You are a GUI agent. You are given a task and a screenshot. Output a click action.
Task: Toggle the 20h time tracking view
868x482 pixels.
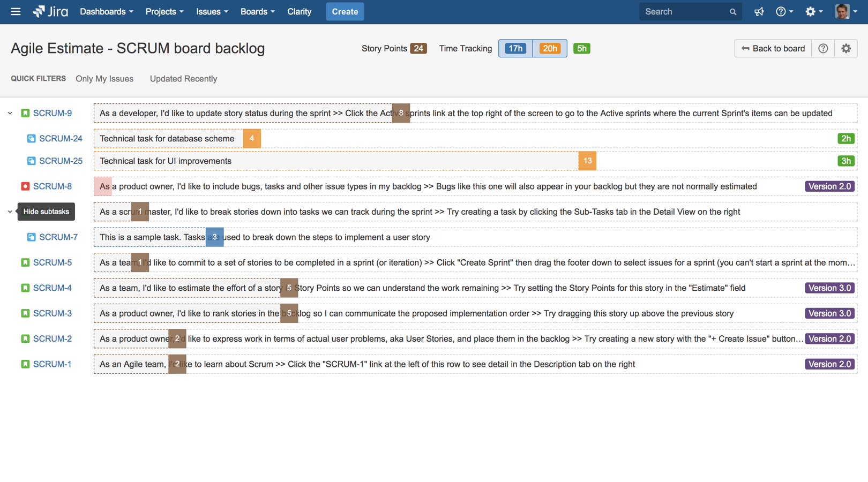550,49
